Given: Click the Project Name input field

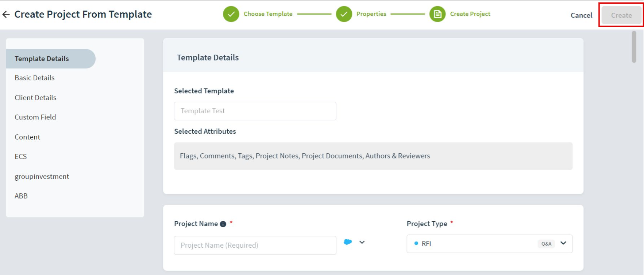Looking at the screenshot, I should [255, 245].
